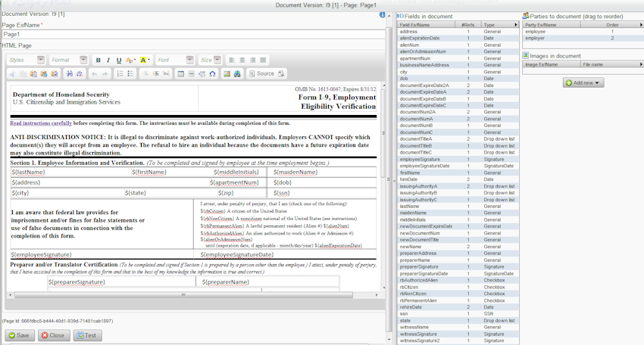Select the documentTitleA field row
Screen dimensions: 644x345
[x=458, y=139]
